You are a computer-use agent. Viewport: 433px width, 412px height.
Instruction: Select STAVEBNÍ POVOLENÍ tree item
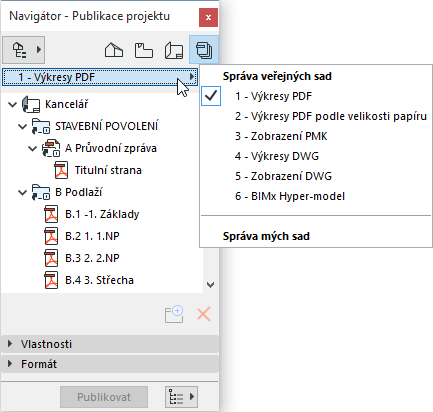point(107,126)
